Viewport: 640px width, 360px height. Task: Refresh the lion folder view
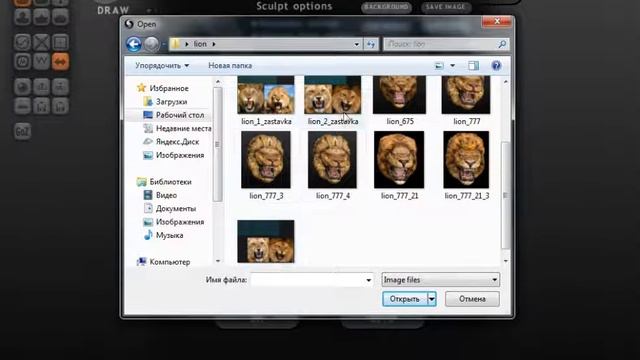[x=371, y=44]
